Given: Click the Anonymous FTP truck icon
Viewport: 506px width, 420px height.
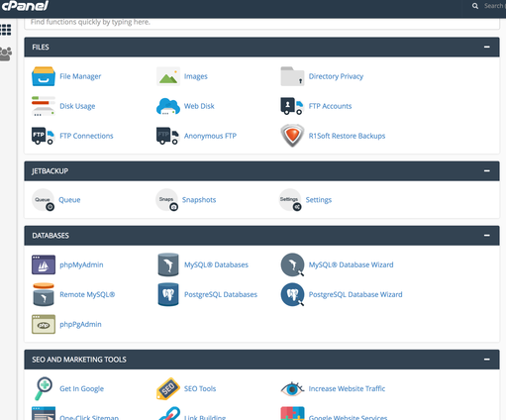Looking at the screenshot, I should (167, 136).
